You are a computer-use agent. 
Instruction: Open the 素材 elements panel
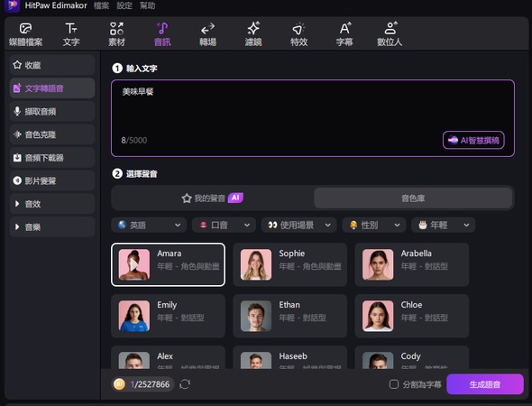pos(116,34)
